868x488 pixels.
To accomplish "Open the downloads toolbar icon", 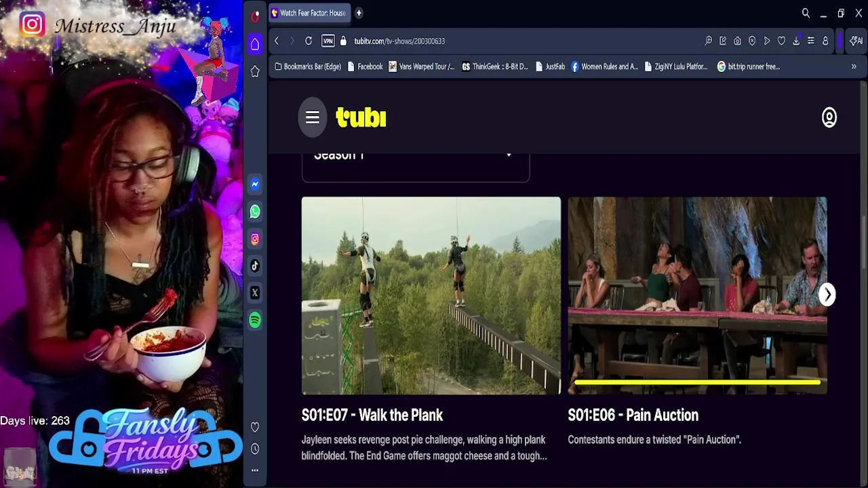I will 796,41.
